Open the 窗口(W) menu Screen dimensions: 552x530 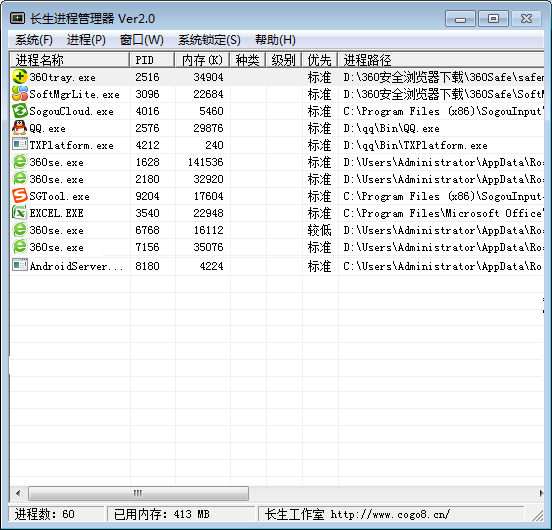pyautogui.click(x=142, y=40)
